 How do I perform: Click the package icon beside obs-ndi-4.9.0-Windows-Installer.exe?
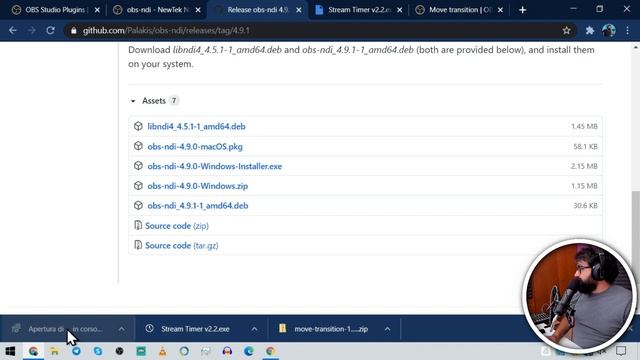pos(138,166)
